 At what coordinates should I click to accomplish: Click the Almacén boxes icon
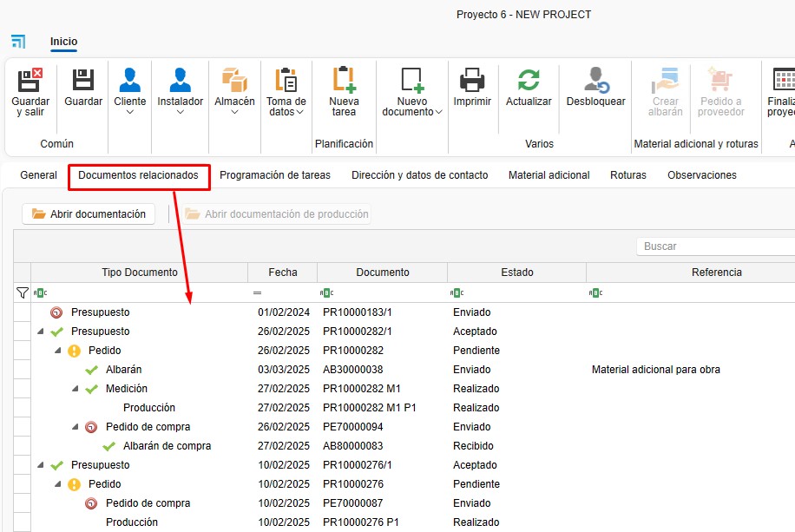pyautogui.click(x=234, y=80)
